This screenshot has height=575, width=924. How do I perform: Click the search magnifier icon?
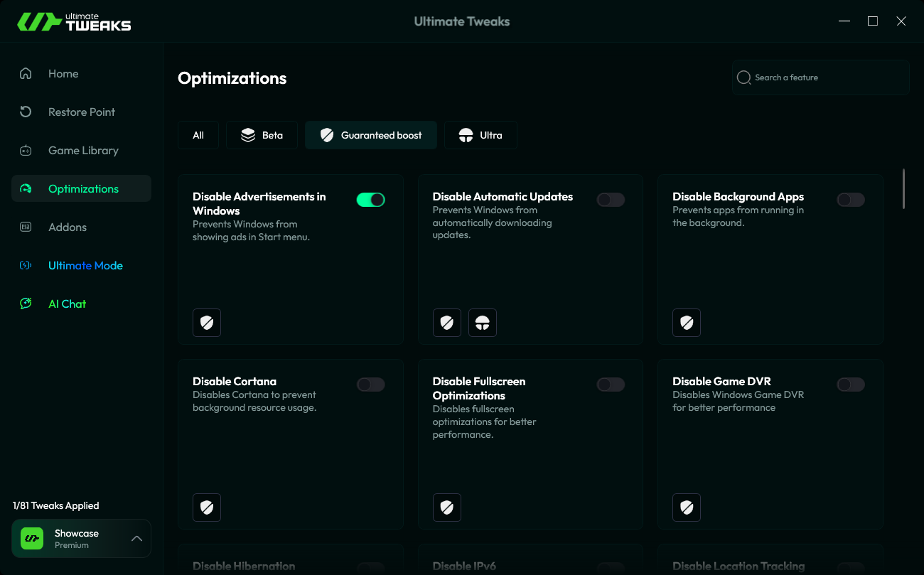[743, 77]
